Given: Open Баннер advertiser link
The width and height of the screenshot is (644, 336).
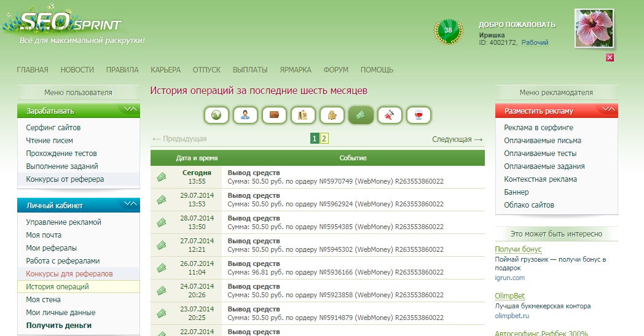Looking at the screenshot, I should point(516,192).
